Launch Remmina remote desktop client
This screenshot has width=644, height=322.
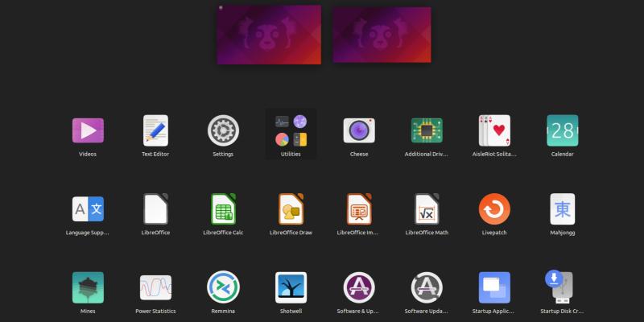pos(223,287)
